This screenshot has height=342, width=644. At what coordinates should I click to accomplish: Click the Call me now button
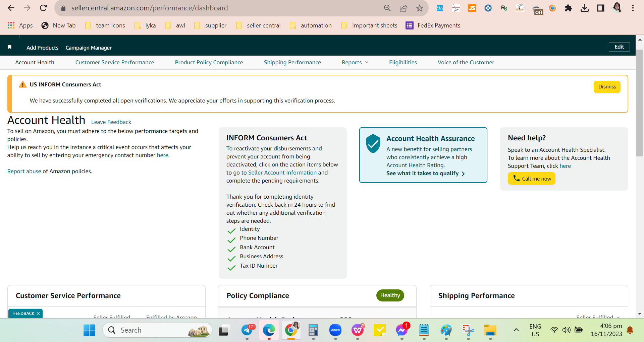pos(532,178)
